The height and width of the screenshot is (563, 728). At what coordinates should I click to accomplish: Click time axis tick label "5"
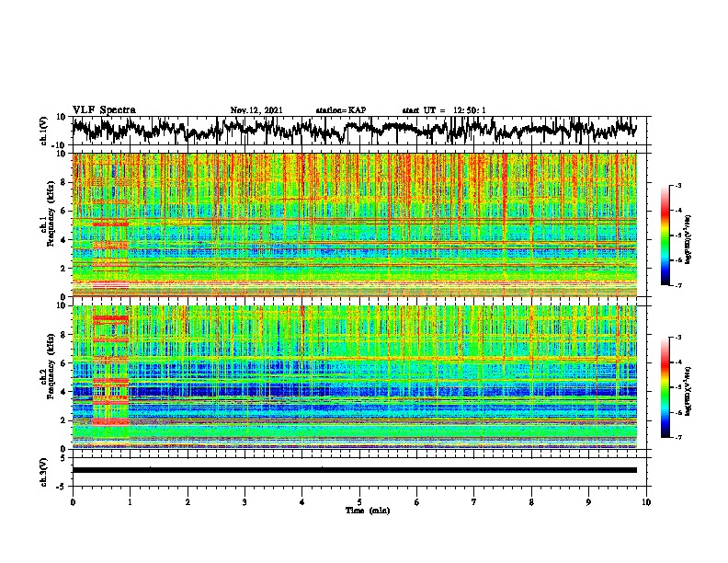pos(359,502)
